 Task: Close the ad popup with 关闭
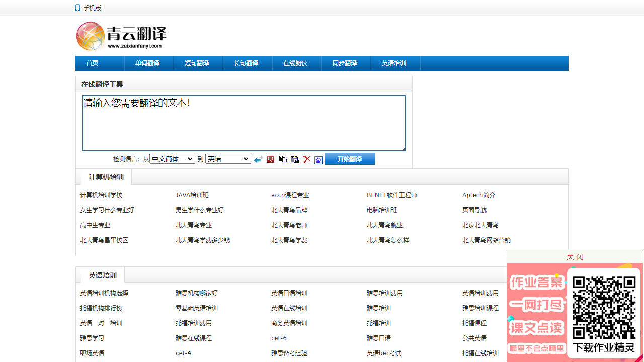[x=575, y=257]
